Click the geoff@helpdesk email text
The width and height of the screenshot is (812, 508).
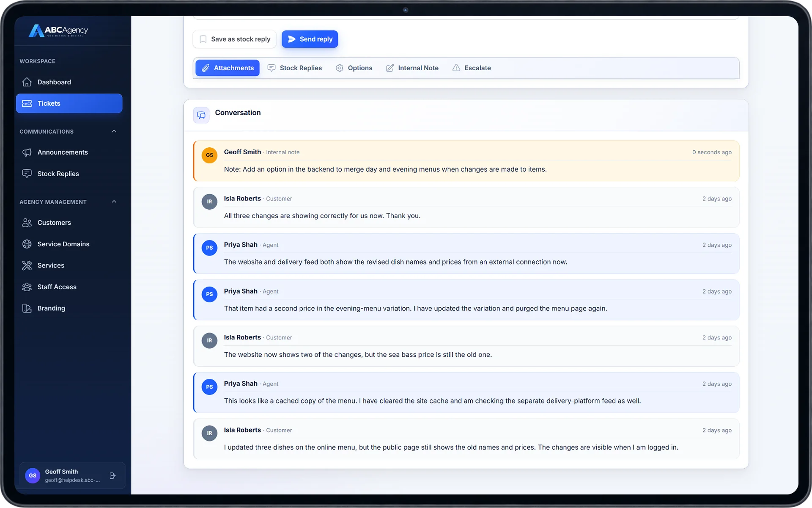(x=72, y=480)
